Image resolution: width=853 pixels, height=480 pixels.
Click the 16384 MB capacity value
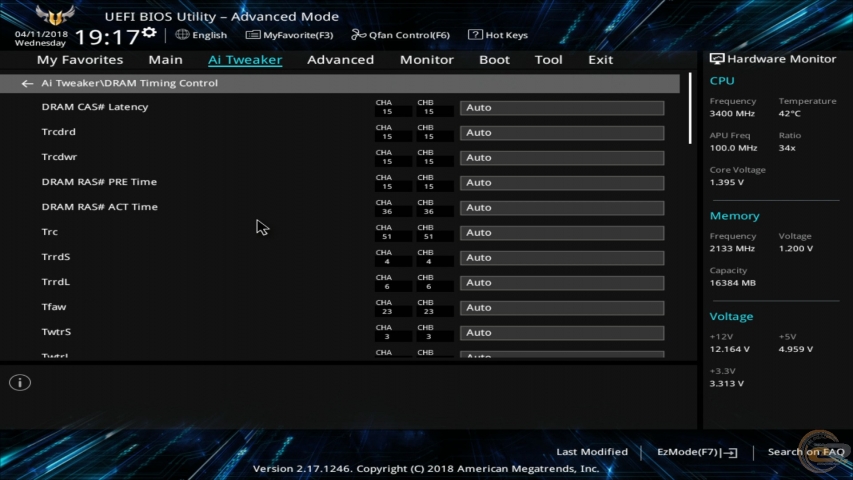[732, 283]
